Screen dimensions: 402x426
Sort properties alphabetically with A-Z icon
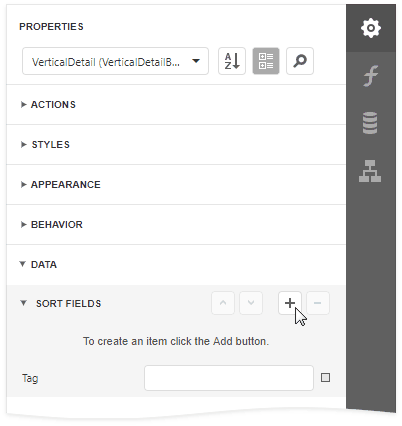tap(232, 61)
